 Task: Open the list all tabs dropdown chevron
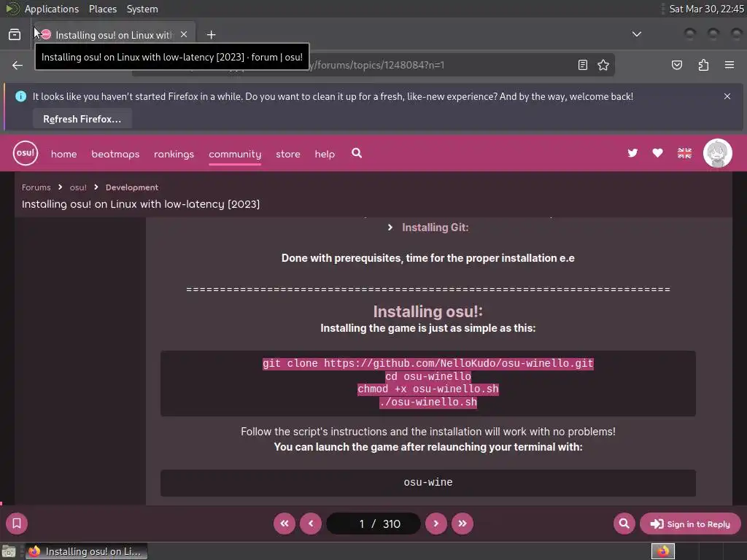636,34
